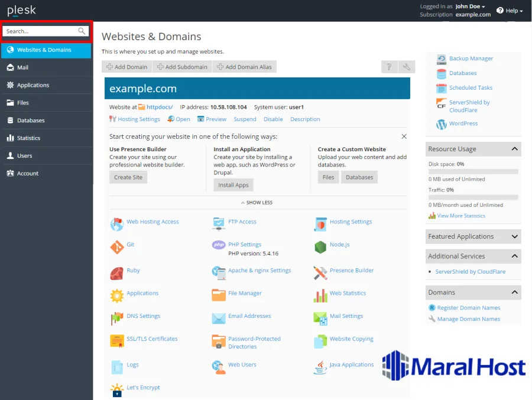This screenshot has height=400, width=532.
Task: Open the SSL/TLS Certificates icon
Action: pyautogui.click(x=117, y=341)
